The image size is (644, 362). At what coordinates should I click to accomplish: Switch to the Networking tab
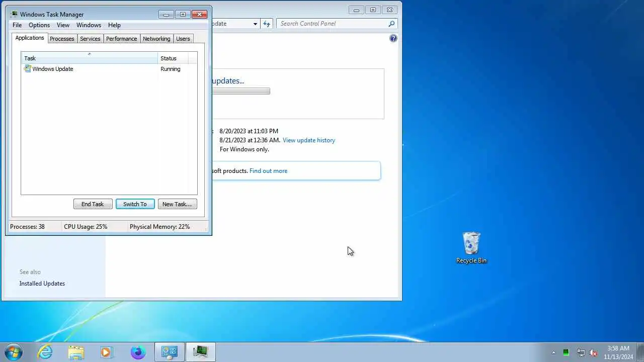pos(156,39)
